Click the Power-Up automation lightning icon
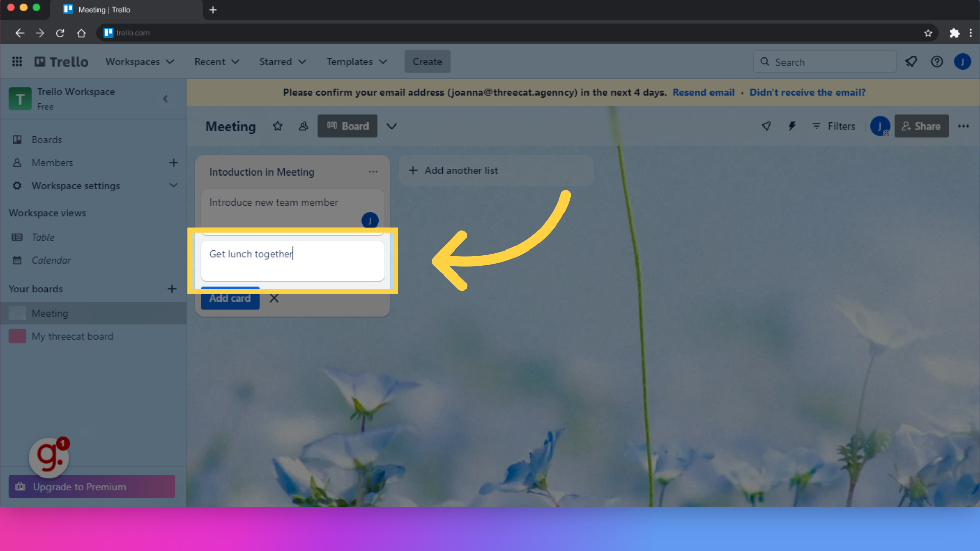 (x=792, y=126)
